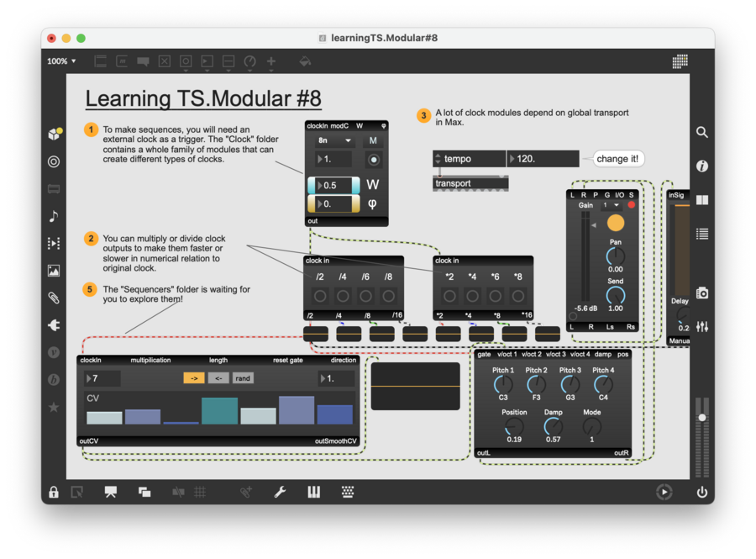The width and height of the screenshot is (756, 559).
Task: Open the 8n note value dropdown
Action: (334, 141)
